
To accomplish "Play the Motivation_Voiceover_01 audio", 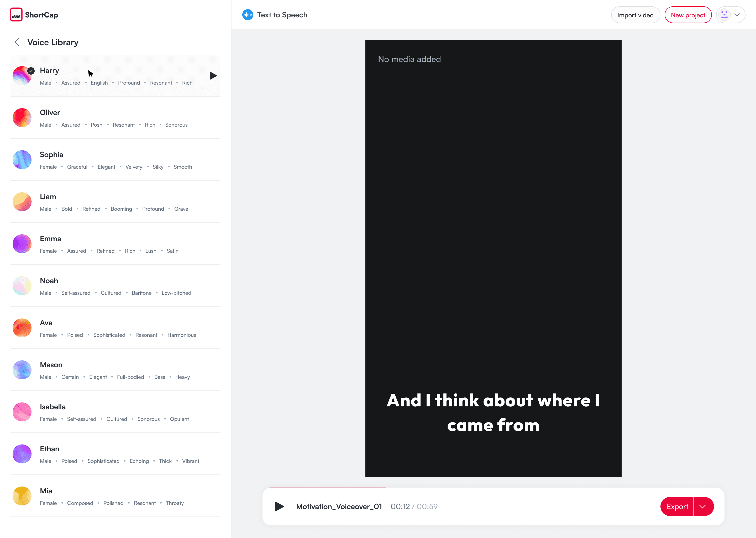I will click(x=279, y=506).
